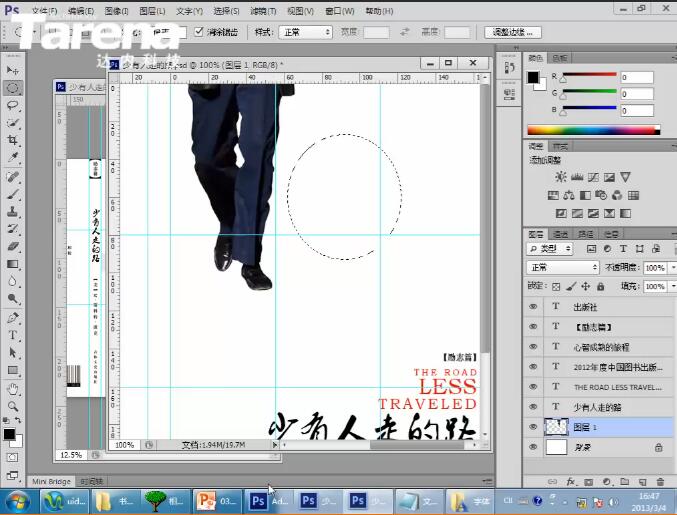Hide the 心智成熟的旅程 layer
This screenshot has height=515, width=677.
point(533,347)
